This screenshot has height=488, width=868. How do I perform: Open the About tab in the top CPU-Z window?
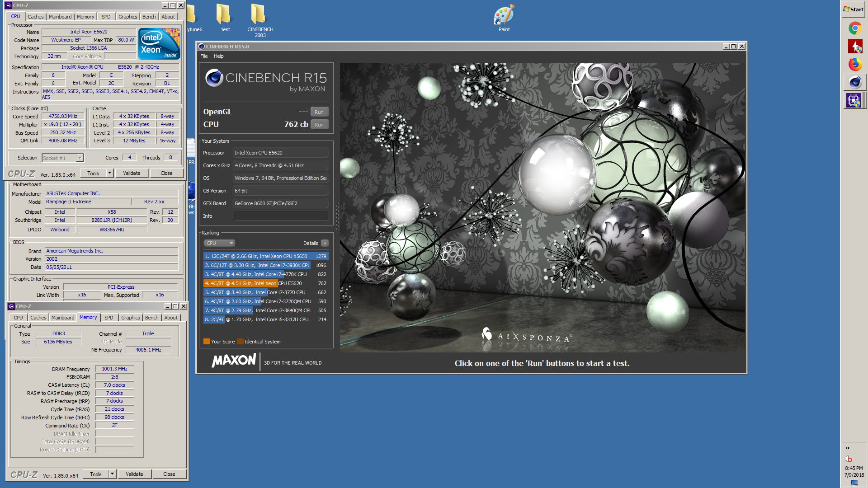pos(168,17)
